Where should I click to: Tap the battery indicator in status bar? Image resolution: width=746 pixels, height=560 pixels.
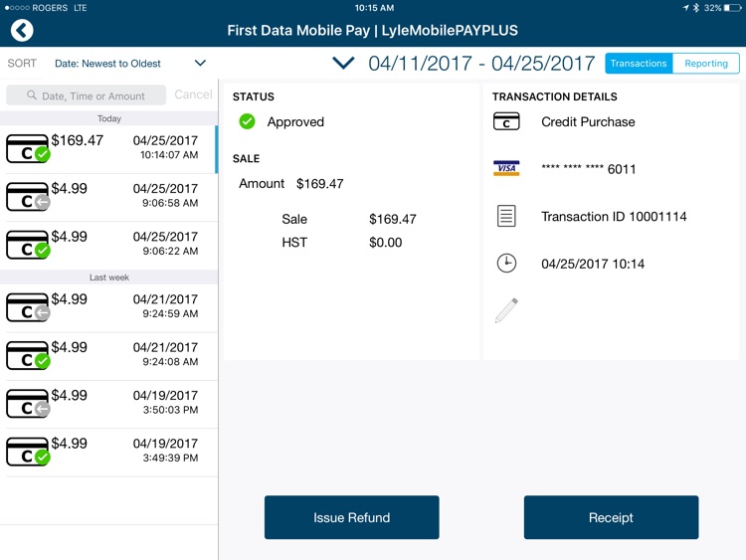click(733, 8)
